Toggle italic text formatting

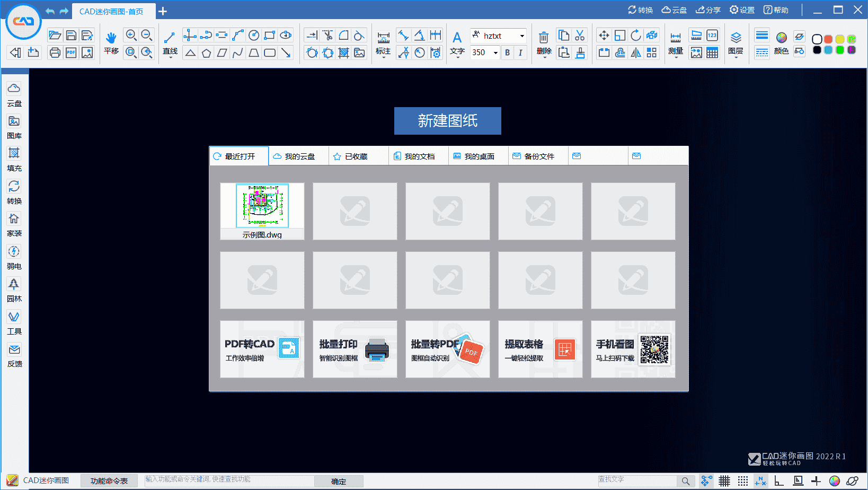520,52
